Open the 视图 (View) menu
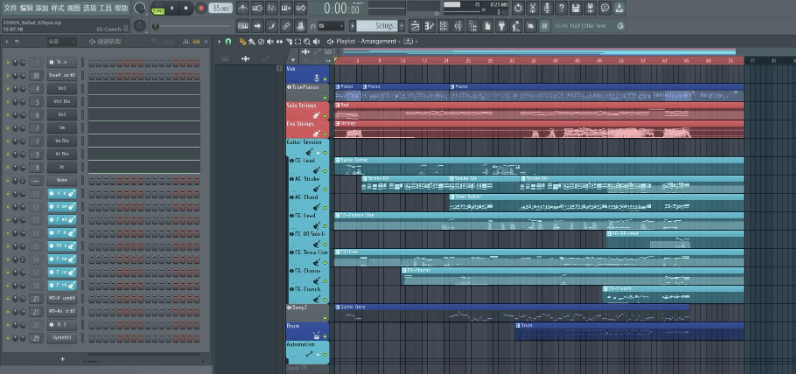 74,8
